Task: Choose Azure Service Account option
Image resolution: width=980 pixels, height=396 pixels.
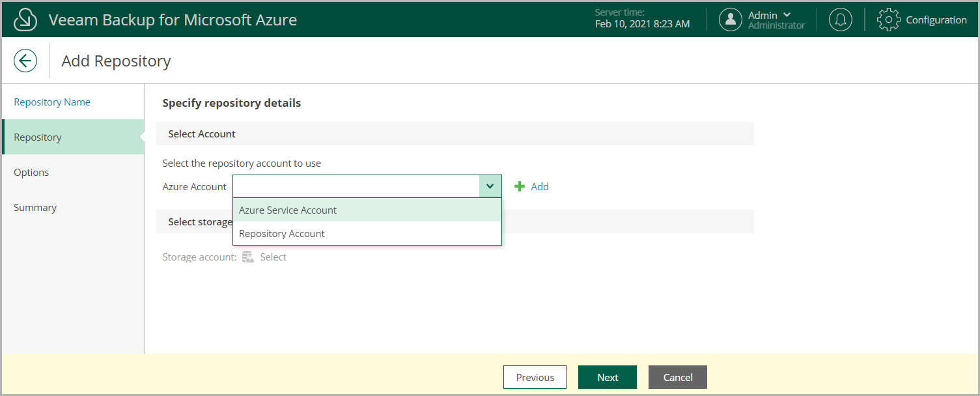Action: [x=367, y=210]
